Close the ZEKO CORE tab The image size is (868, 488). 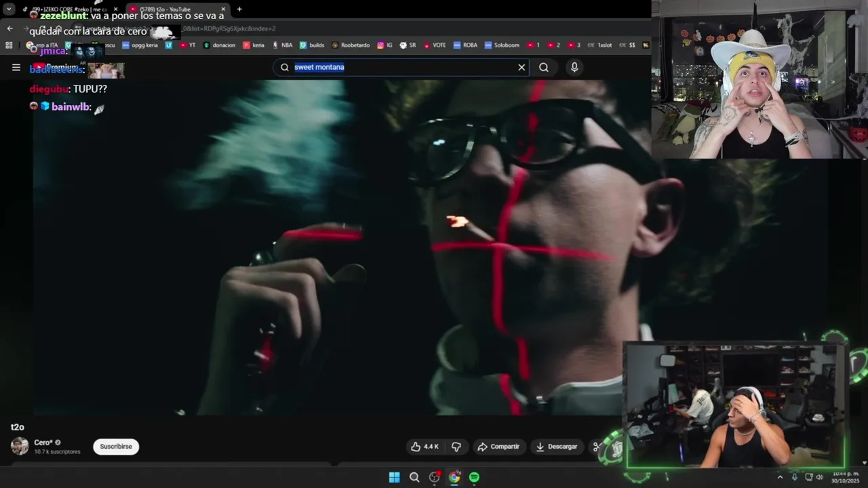pyautogui.click(x=115, y=9)
